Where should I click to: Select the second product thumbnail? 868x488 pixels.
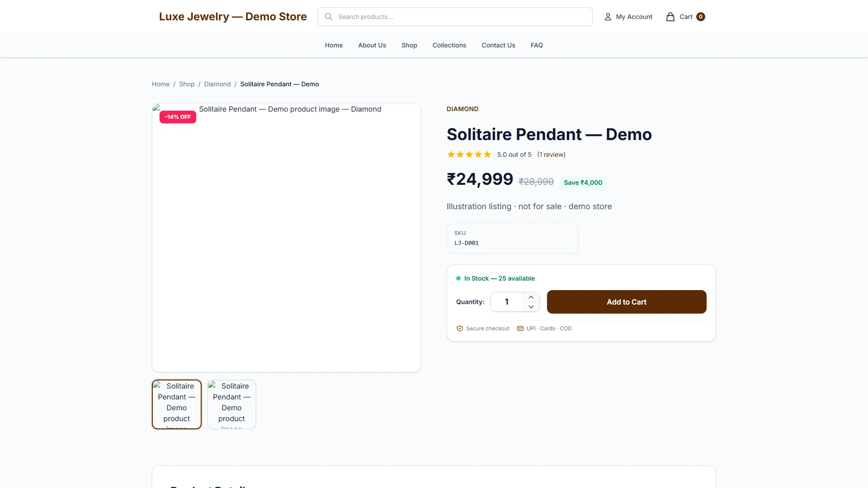tap(231, 404)
